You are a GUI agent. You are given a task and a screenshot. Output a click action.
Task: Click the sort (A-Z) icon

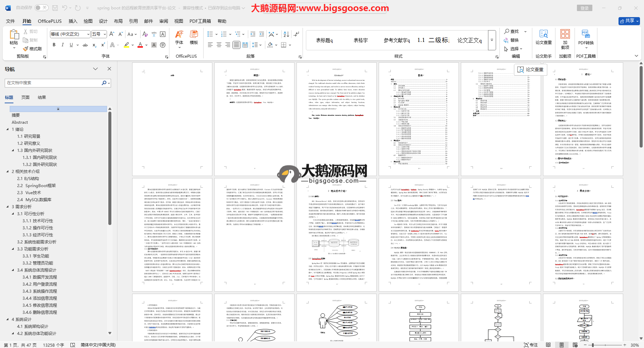286,34
